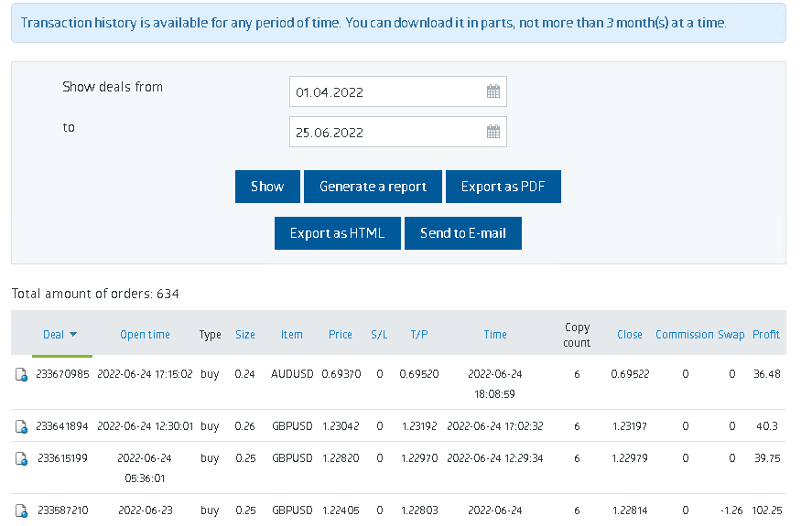Screen dimensions: 812x526
Task: Export history as PDF
Action: click(503, 187)
